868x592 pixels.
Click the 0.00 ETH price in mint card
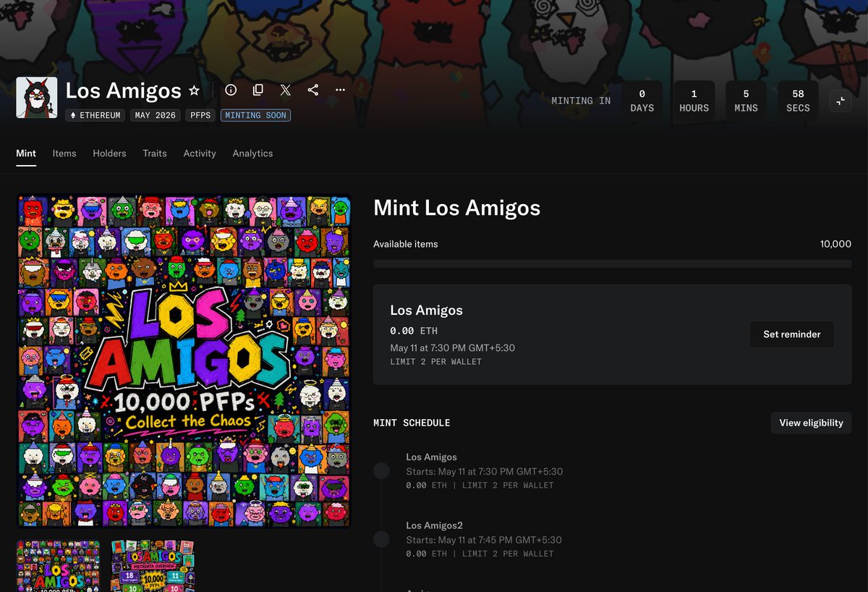[414, 331]
